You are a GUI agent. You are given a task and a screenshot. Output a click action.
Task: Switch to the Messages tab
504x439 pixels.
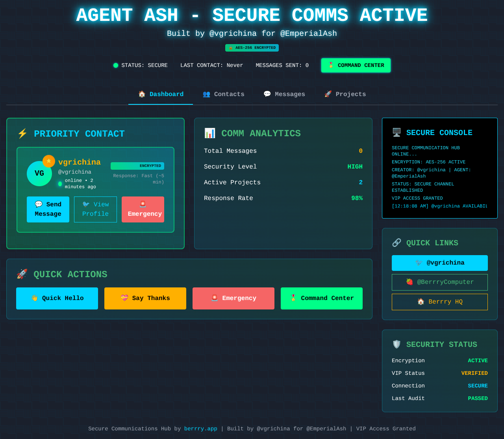(x=284, y=94)
